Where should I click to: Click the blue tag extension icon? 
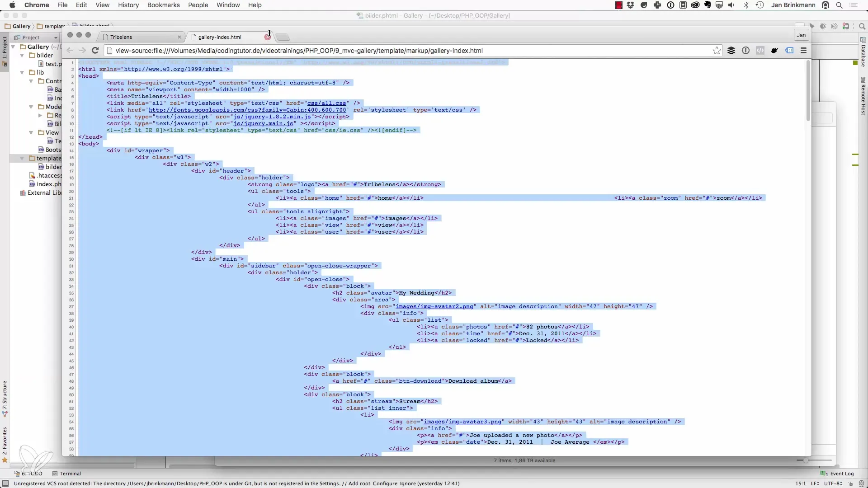(789, 51)
